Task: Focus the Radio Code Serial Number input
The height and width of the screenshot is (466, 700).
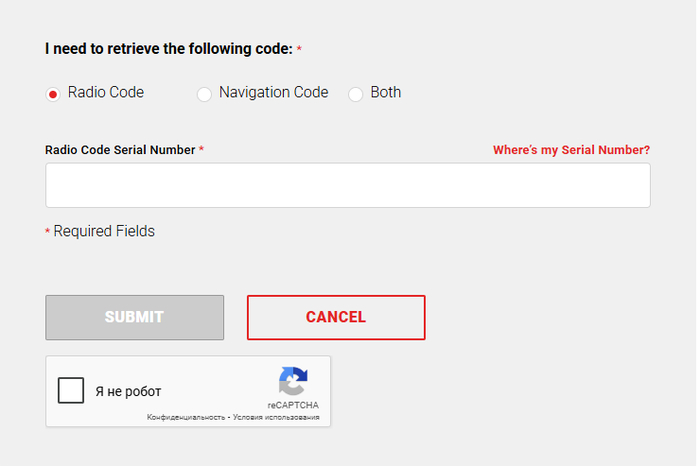Action: [x=347, y=185]
